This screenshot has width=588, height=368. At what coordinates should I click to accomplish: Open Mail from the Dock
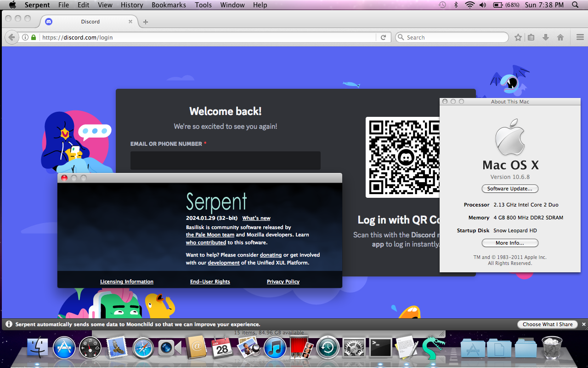pyautogui.click(x=117, y=348)
